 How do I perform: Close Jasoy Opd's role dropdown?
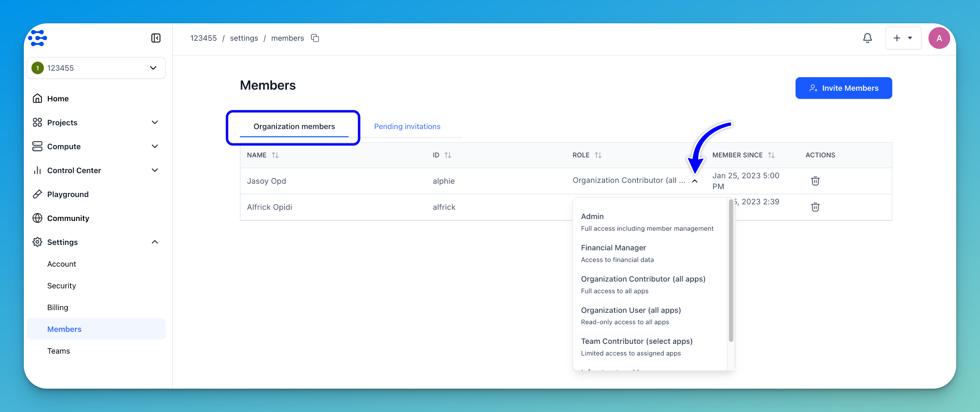coord(694,181)
